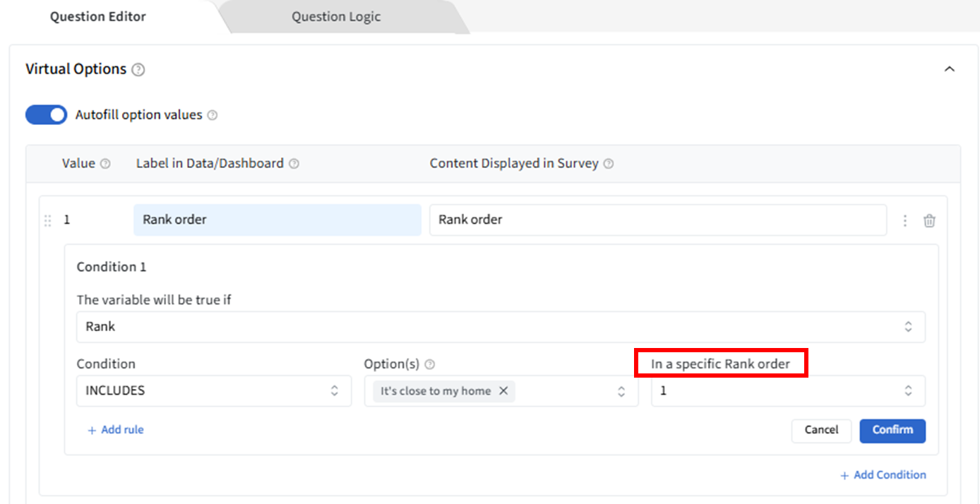Click info icon next to Value header
Screen dimensions: 980x504
pos(105,164)
